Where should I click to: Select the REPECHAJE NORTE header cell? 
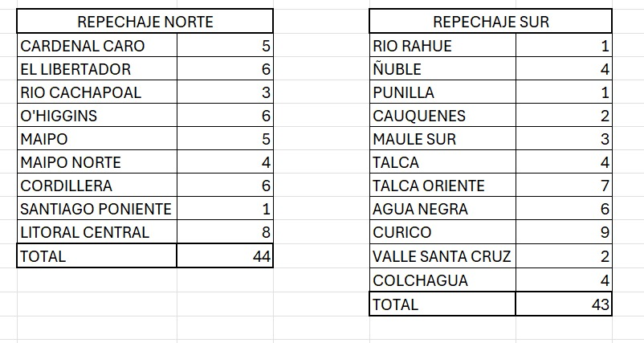[145, 22]
